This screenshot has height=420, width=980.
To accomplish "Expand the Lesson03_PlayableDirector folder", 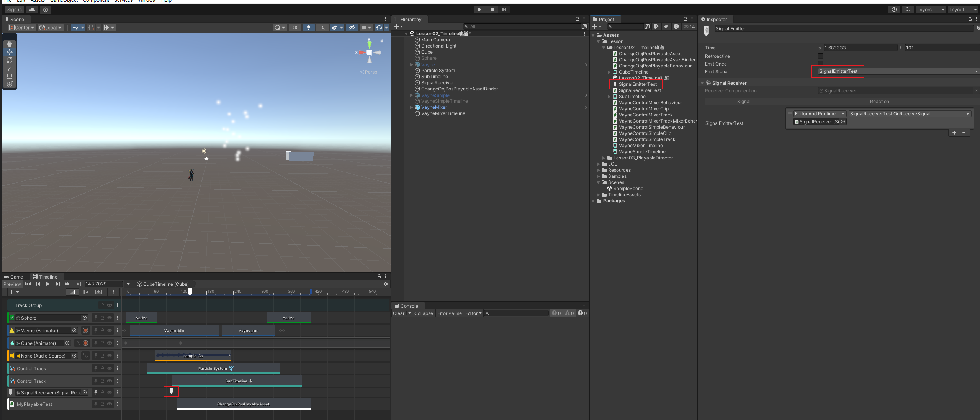I will [x=604, y=158].
